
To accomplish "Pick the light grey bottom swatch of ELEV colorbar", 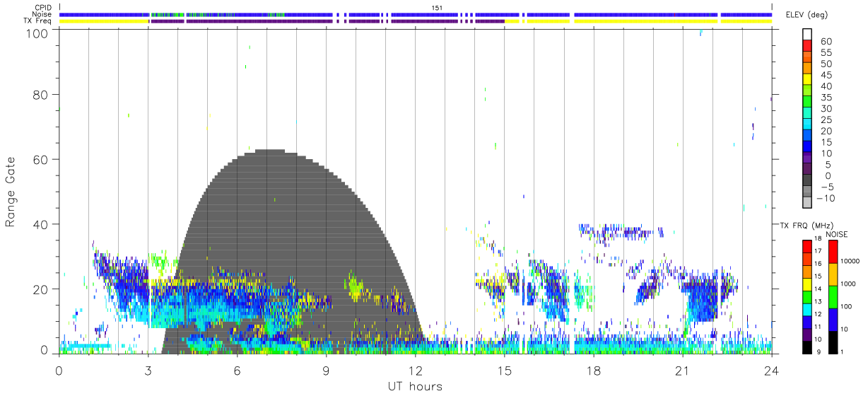I will point(808,204).
